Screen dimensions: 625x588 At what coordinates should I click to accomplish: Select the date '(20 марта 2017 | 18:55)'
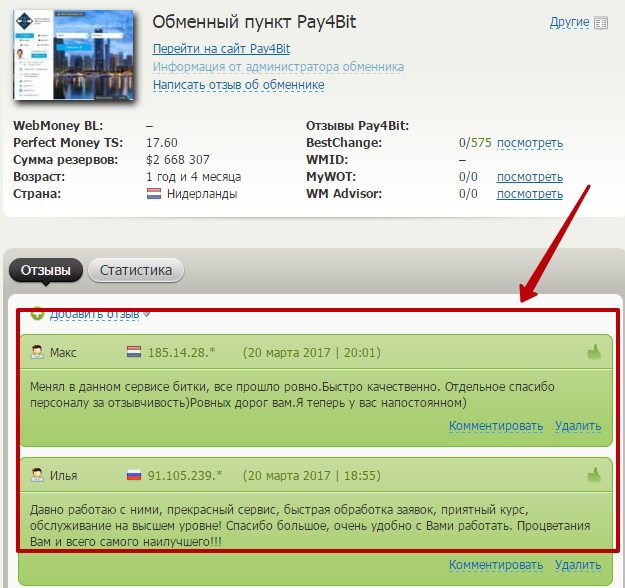tap(312, 476)
